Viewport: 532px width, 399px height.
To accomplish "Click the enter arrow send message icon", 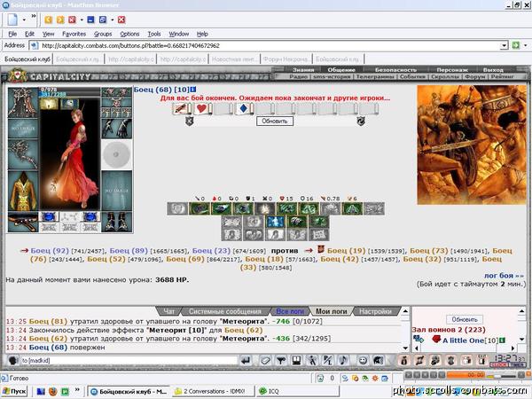I will tap(246, 360).
